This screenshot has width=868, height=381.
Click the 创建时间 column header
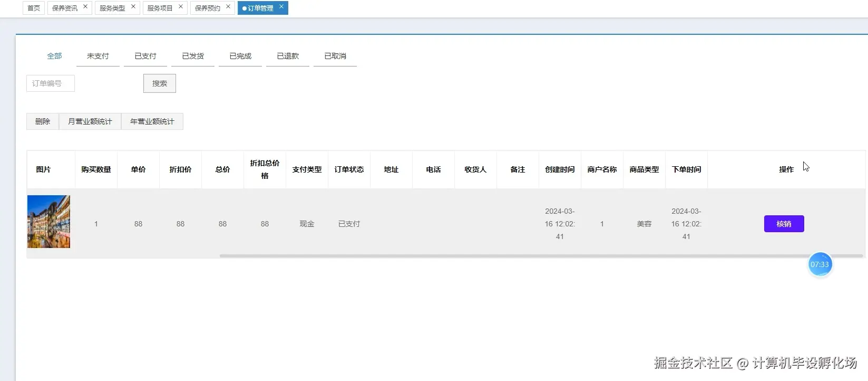pyautogui.click(x=560, y=169)
